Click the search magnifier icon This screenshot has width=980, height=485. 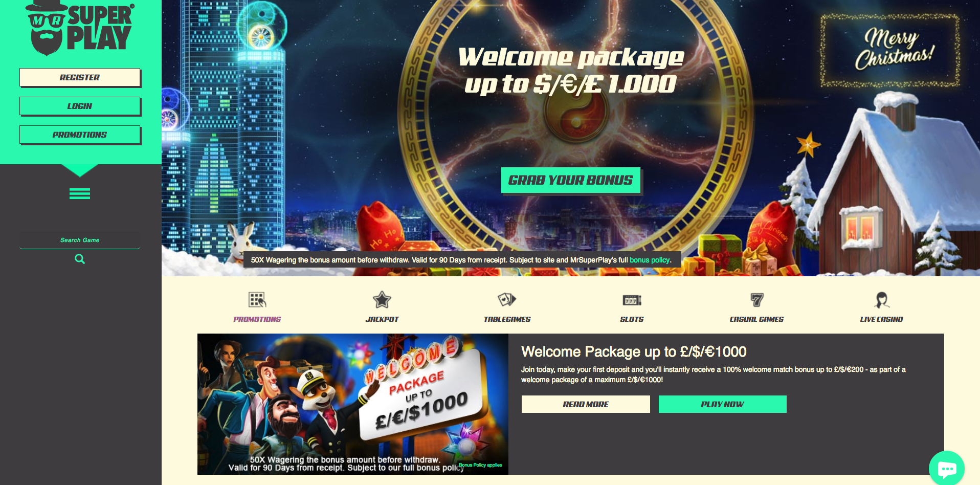click(80, 259)
